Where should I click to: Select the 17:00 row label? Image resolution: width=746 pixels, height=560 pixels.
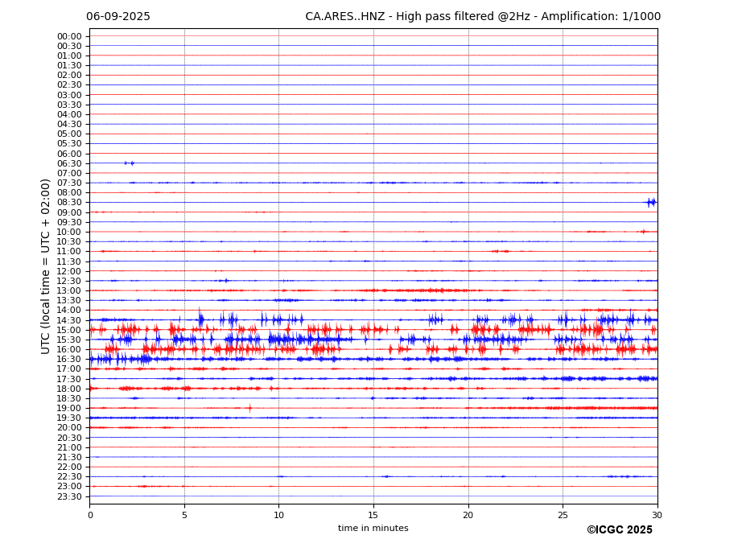point(69,369)
